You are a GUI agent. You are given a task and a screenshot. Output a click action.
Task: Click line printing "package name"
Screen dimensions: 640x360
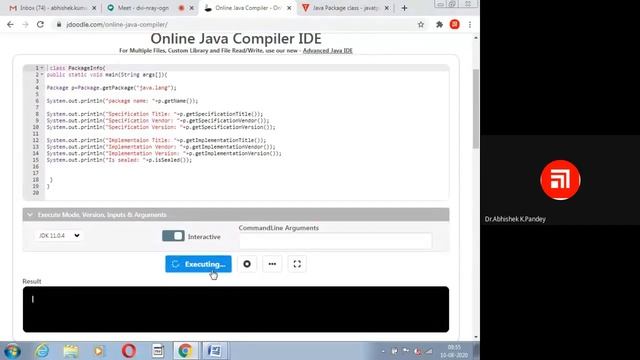click(122, 101)
